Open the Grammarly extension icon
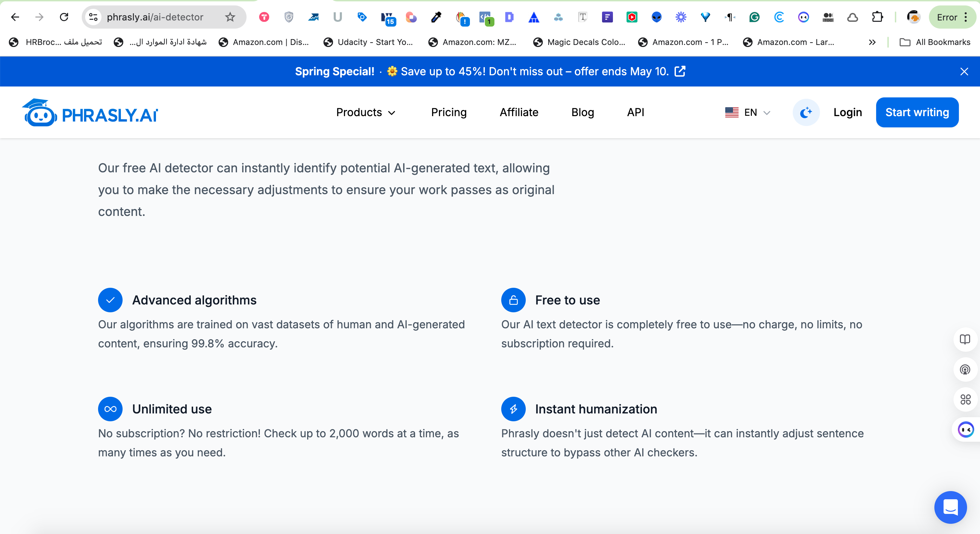The image size is (980, 534). (754, 17)
